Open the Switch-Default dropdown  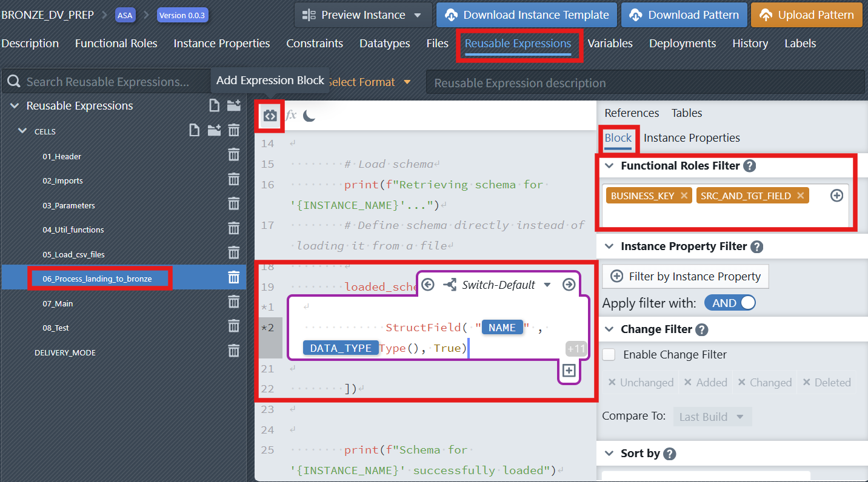[x=547, y=285]
